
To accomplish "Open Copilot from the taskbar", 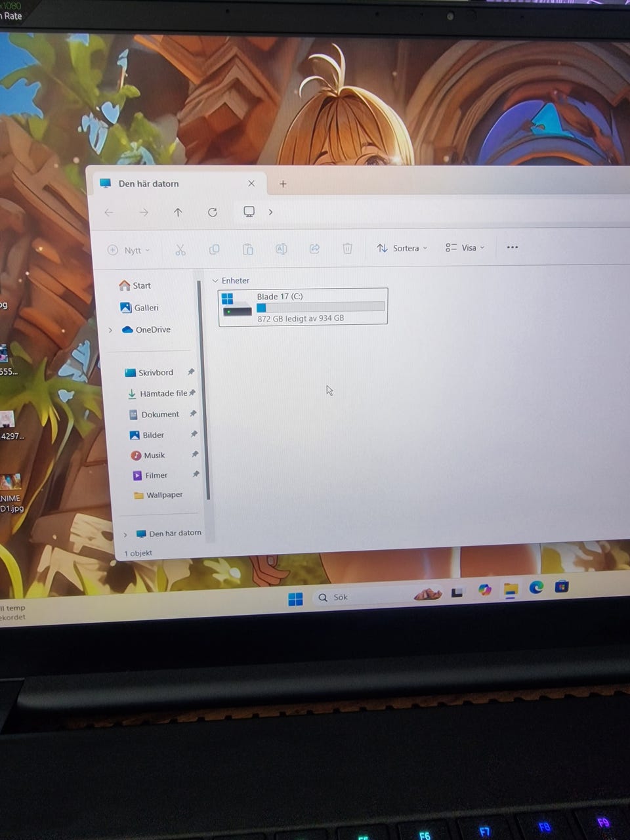I will point(485,590).
